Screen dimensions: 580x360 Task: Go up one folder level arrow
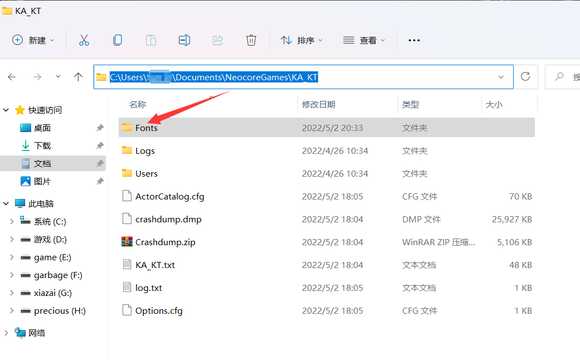(78, 77)
